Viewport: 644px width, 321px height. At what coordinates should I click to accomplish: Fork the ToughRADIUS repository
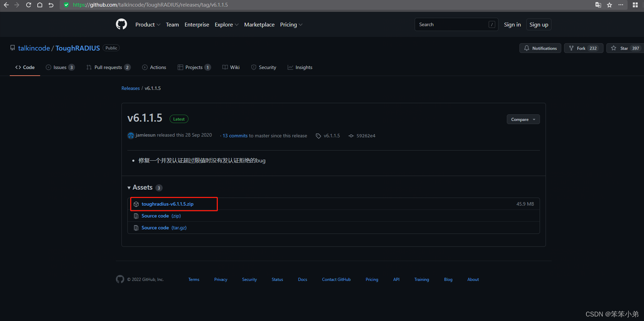click(x=584, y=48)
